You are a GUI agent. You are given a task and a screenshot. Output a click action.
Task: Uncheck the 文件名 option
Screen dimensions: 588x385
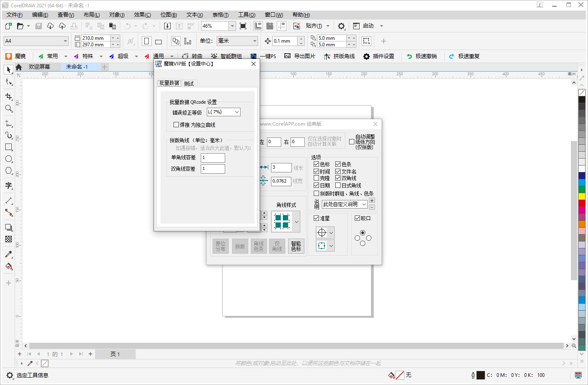click(338, 171)
